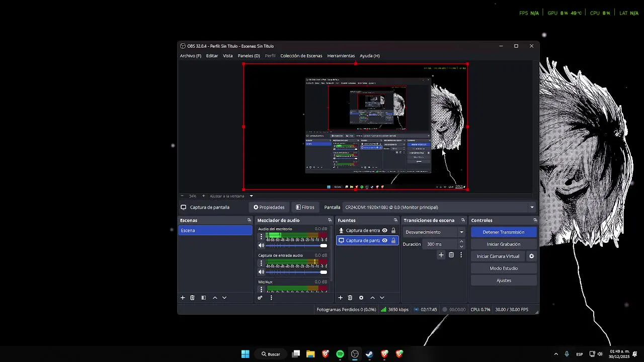644x362 pixels.
Task: Add a scene transition with plus icon
Action: coord(441,255)
